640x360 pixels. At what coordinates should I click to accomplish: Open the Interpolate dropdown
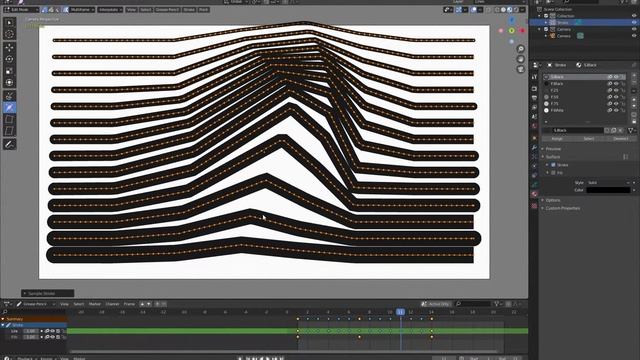pyautogui.click(x=110, y=9)
